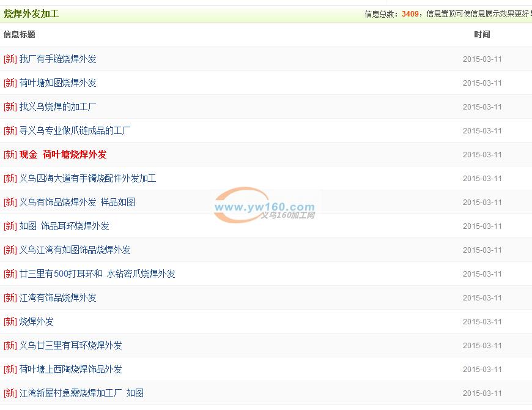Open 江湾新屋村急需烧焊加工厂 如图 listing
The height and width of the screenshot is (410, 532).
(x=81, y=393)
